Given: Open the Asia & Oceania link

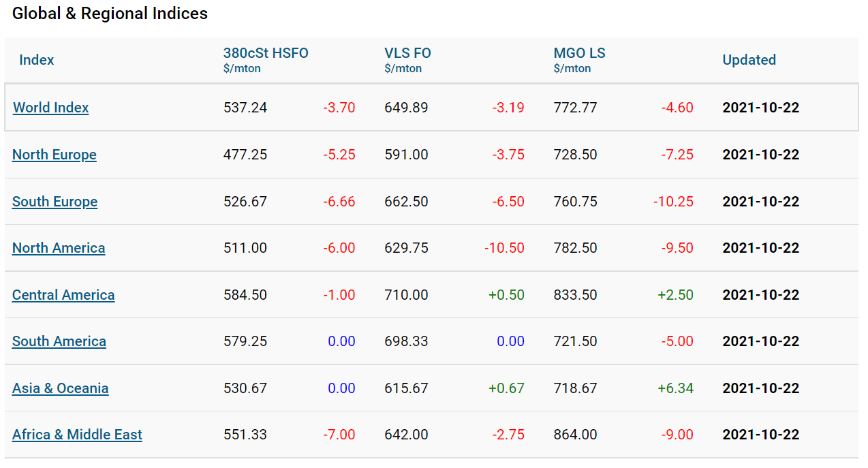Looking at the screenshot, I should coord(61,388).
